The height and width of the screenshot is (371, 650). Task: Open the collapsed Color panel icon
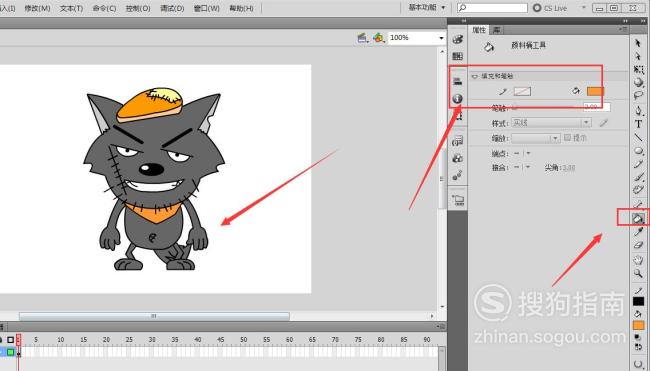coord(458,39)
